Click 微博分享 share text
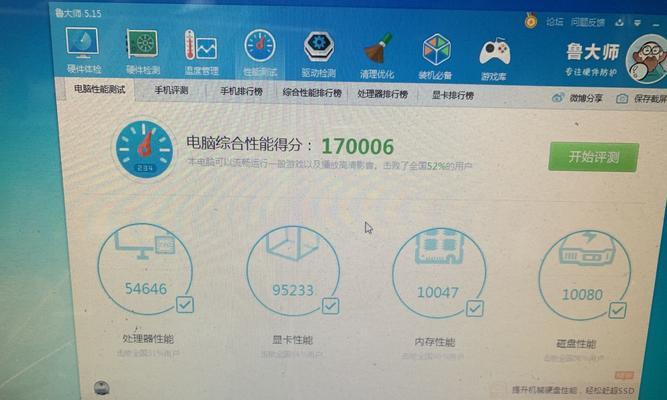 586,98
